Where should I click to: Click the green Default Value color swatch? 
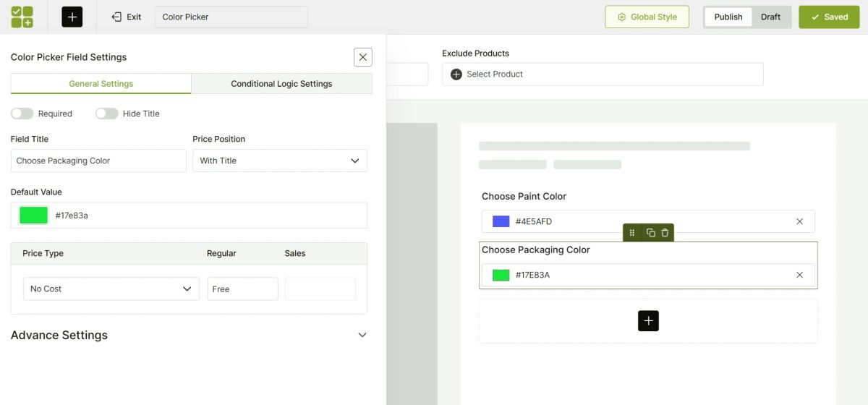click(x=34, y=215)
